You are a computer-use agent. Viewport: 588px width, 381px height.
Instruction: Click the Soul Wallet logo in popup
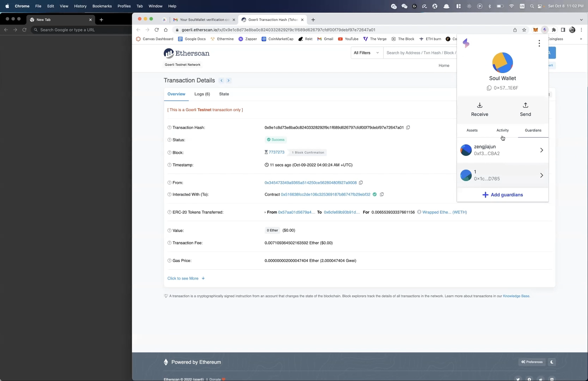(466, 43)
